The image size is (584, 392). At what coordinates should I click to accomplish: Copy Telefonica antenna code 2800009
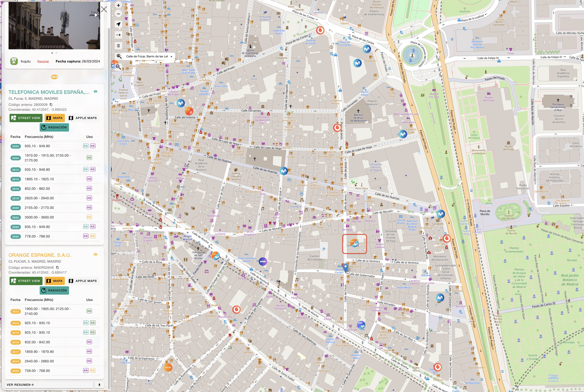pyautogui.click(x=51, y=105)
